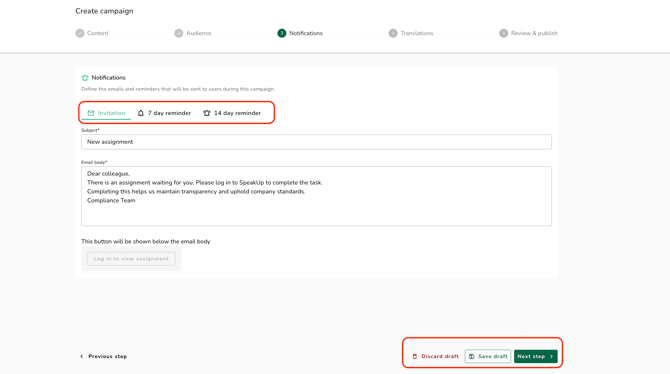670x374 pixels.
Task: Click 'This button will be shown below the email body'
Action: point(146,241)
